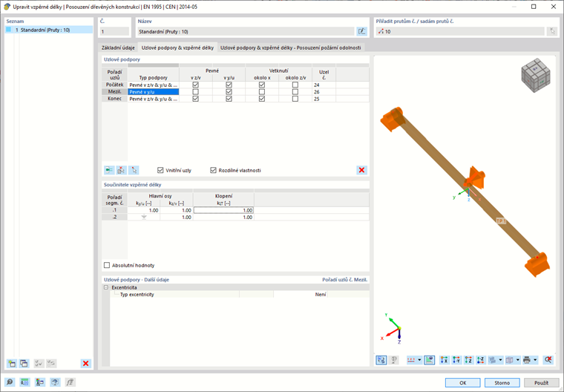Open the help search icon at bottom left

pyautogui.click(x=10, y=382)
